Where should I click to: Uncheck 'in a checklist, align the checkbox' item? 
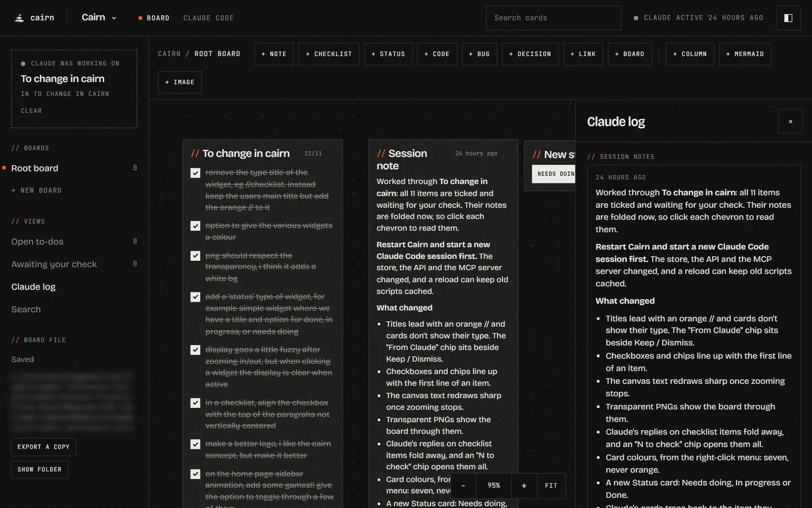click(195, 403)
